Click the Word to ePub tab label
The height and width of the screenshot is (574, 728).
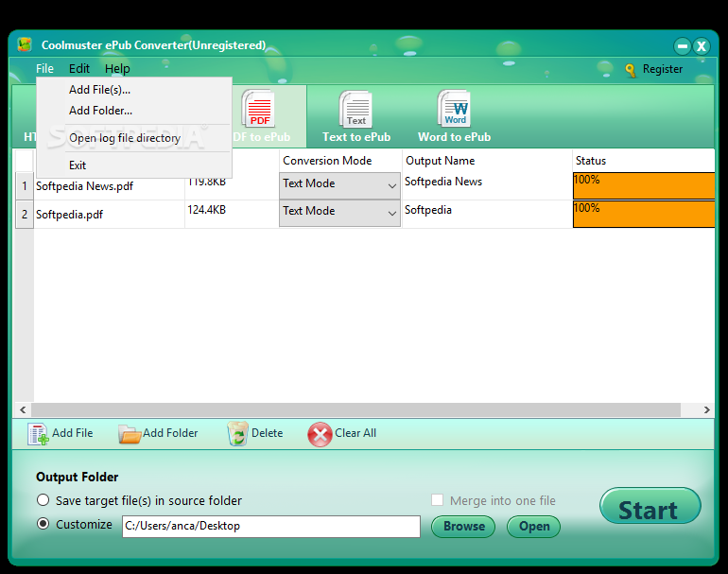pyautogui.click(x=454, y=137)
